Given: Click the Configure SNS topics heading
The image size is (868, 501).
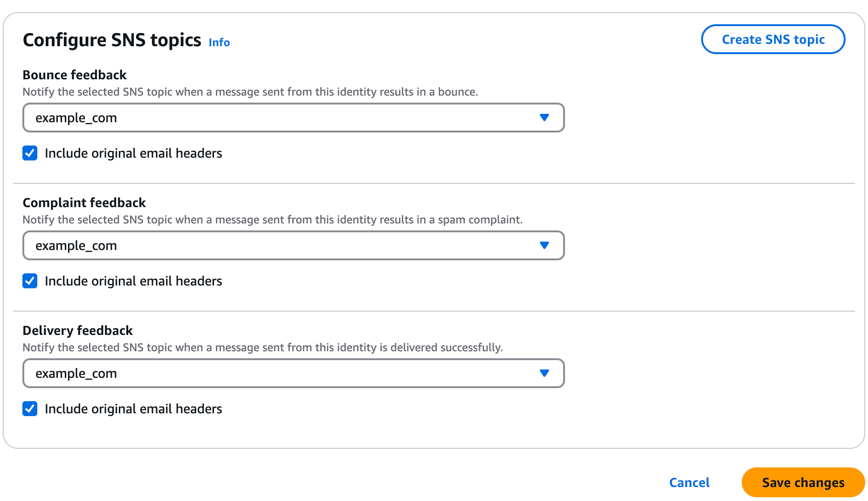Looking at the screenshot, I should point(112,40).
